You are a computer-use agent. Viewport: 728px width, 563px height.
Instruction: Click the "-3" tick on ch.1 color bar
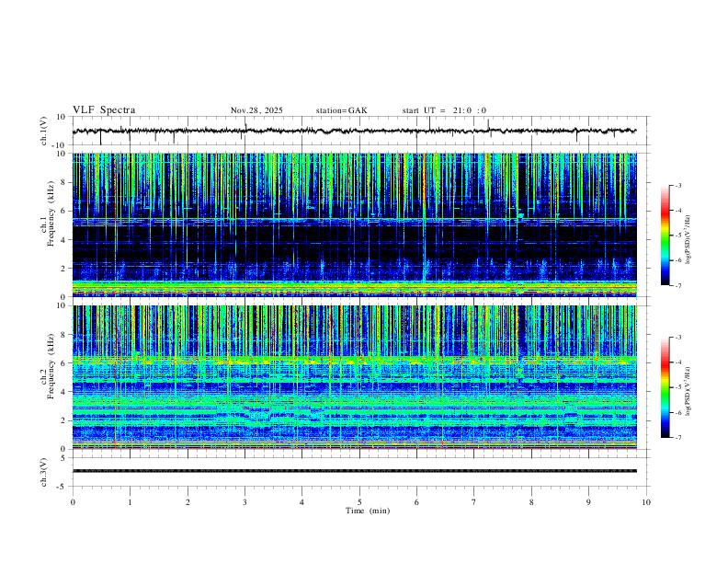677,185
